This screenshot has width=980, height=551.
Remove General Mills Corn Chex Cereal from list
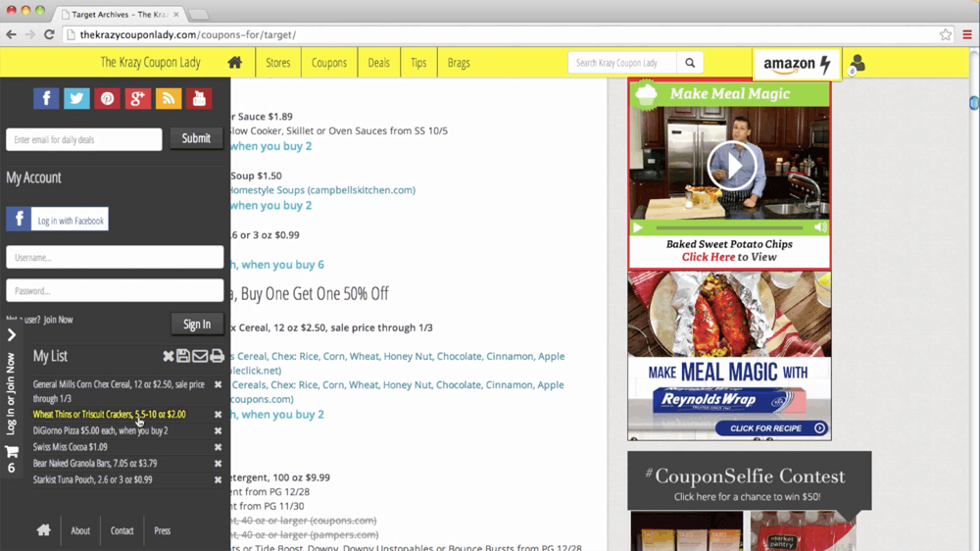coord(219,384)
